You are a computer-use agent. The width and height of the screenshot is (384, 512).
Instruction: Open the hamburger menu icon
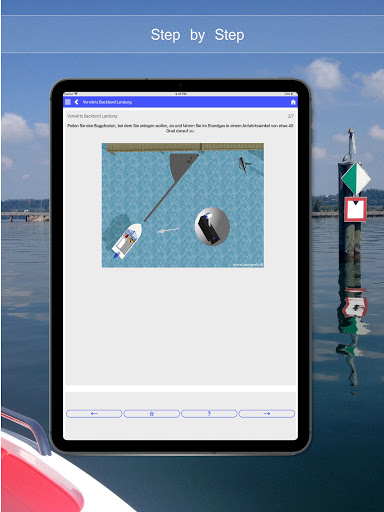[68, 102]
